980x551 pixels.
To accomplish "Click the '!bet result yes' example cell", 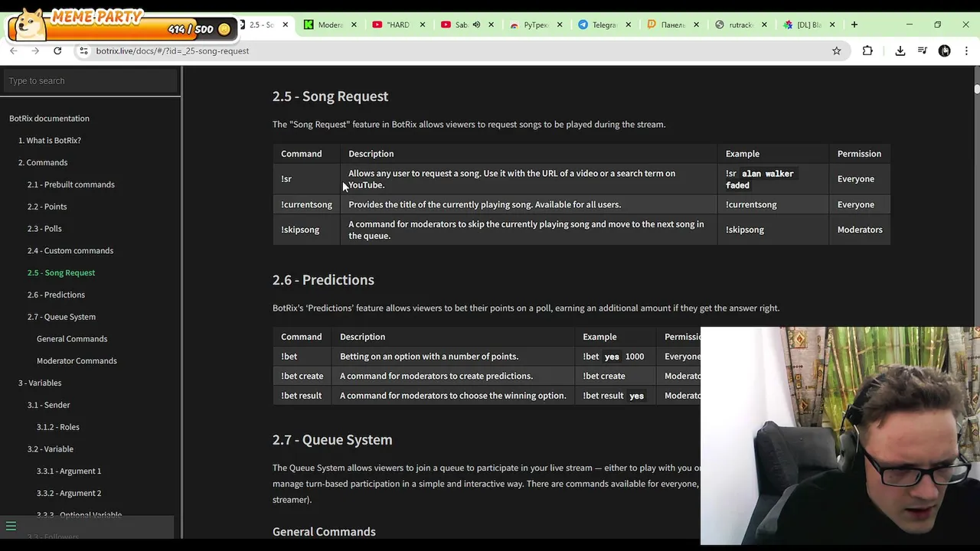I will point(614,396).
